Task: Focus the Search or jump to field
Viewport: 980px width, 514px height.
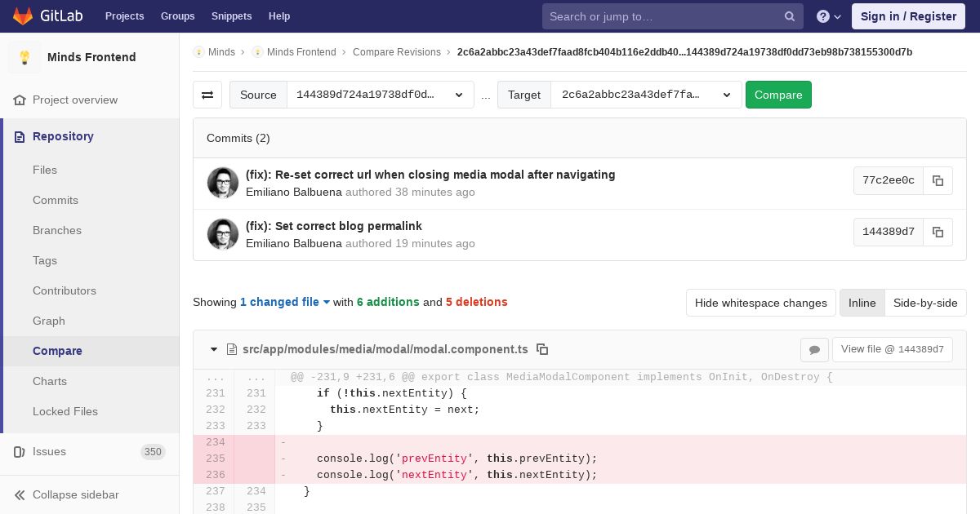Action: click(663, 16)
